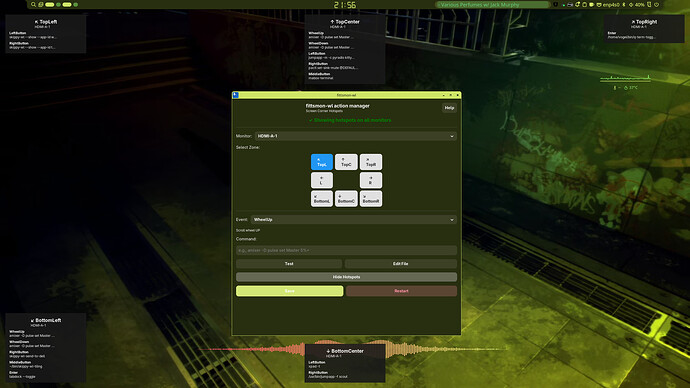The height and width of the screenshot is (388, 690).
Task: Open the Monitor dropdown showing HDMI-A-1
Action: [x=356, y=136]
